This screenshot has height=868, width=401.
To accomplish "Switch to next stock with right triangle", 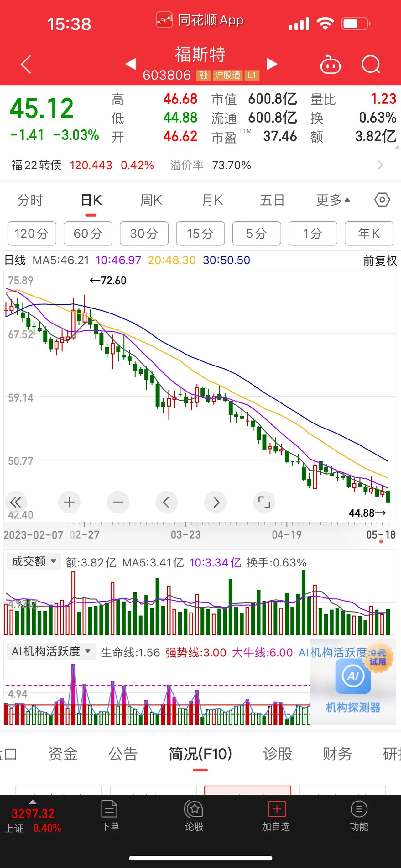I will click(272, 64).
